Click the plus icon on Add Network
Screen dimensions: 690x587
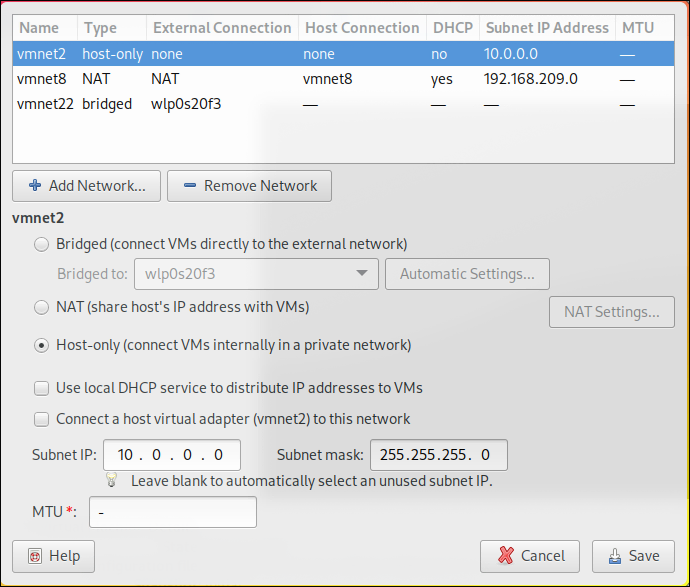[x=35, y=186]
